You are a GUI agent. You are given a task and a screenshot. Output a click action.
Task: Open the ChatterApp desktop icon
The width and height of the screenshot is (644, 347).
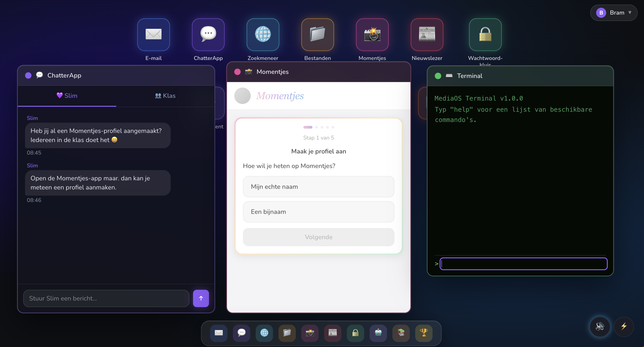[208, 34]
